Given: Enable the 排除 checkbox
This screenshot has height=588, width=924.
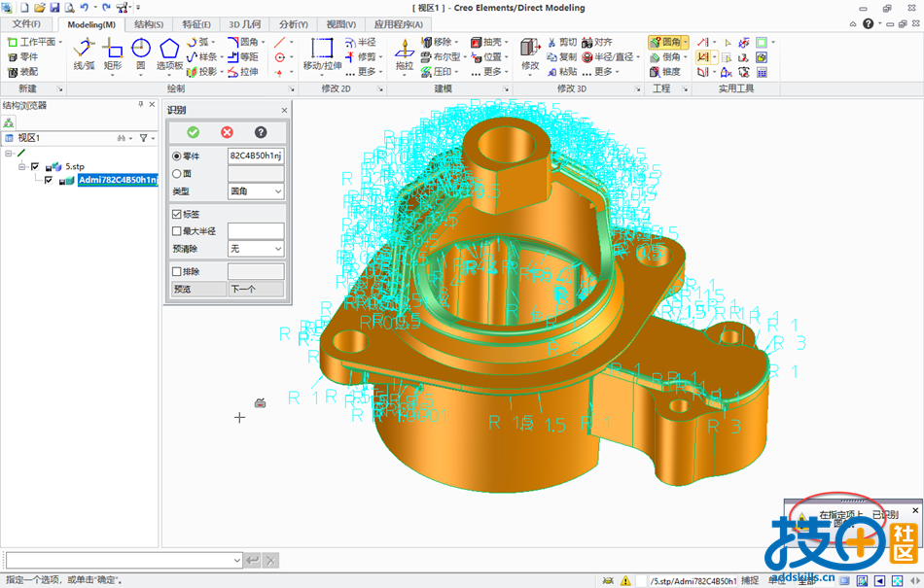Looking at the screenshot, I should click(x=177, y=272).
